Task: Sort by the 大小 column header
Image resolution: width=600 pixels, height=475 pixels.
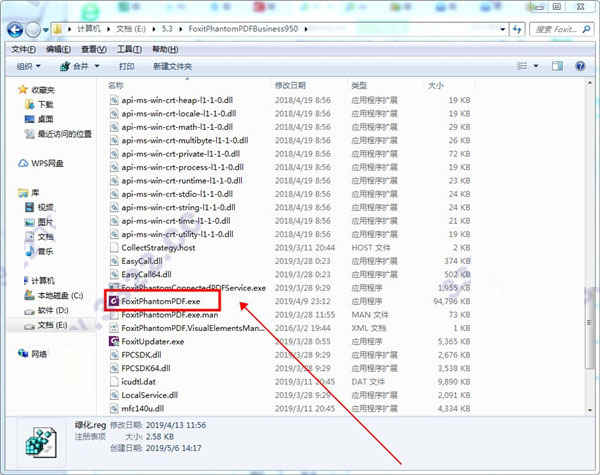Action: 435,85
